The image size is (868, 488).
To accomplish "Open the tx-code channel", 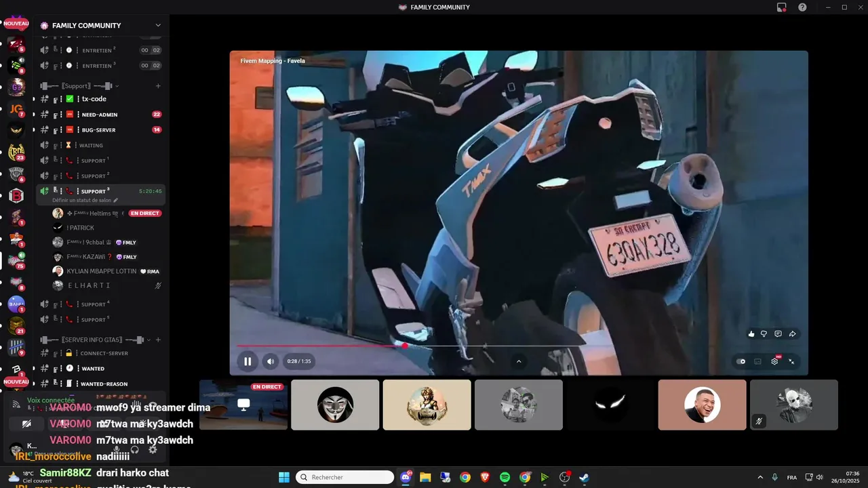I will pyautogui.click(x=101, y=99).
